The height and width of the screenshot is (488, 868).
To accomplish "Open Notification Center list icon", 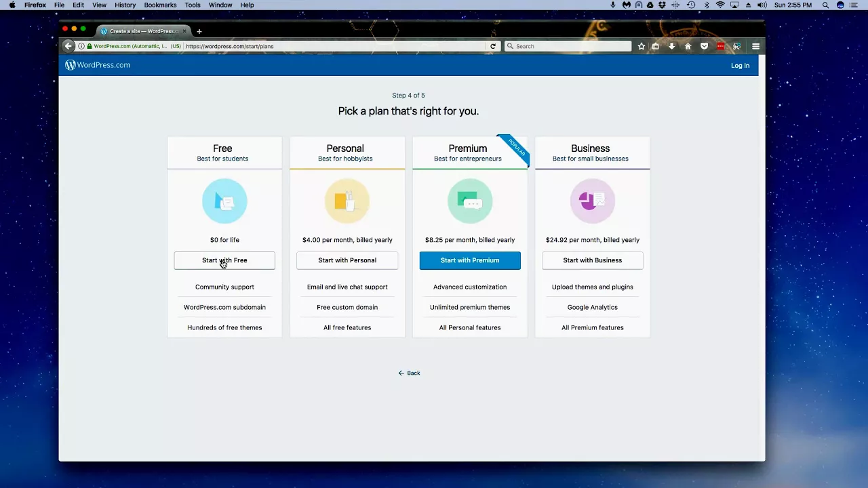I will click(853, 5).
